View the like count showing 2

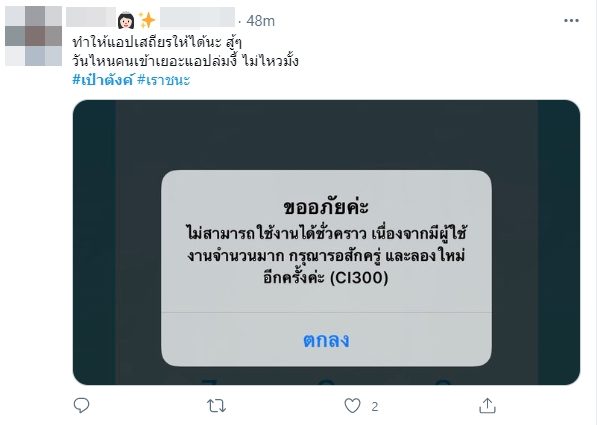[x=375, y=407]
